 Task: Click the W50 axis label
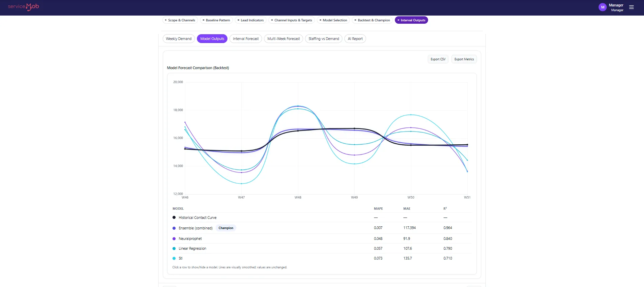411,197
